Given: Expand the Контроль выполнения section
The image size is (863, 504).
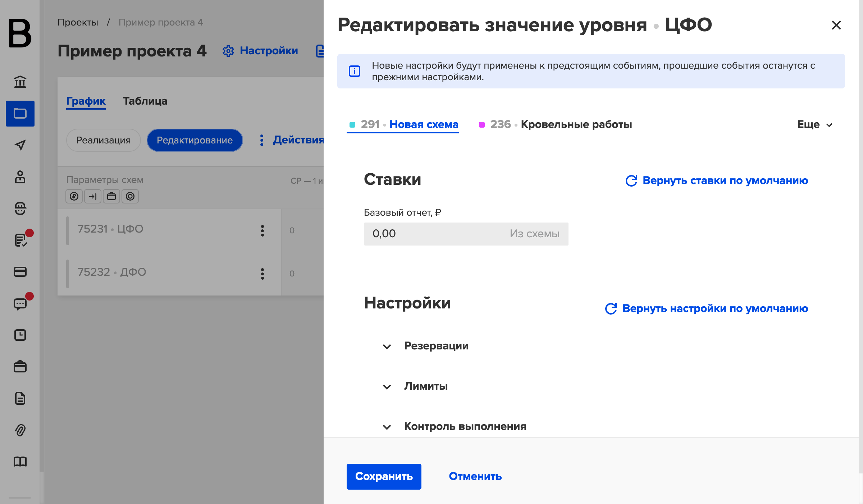Looking at the screenshot, I should (455, 427).
